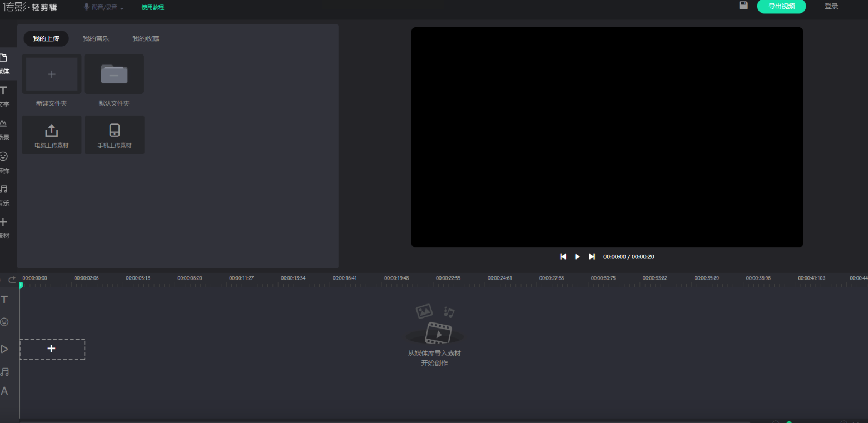Viewport: 868px width, 423px height.
Task: Click the redo arrow above the timeline
Action: (12, 280)
